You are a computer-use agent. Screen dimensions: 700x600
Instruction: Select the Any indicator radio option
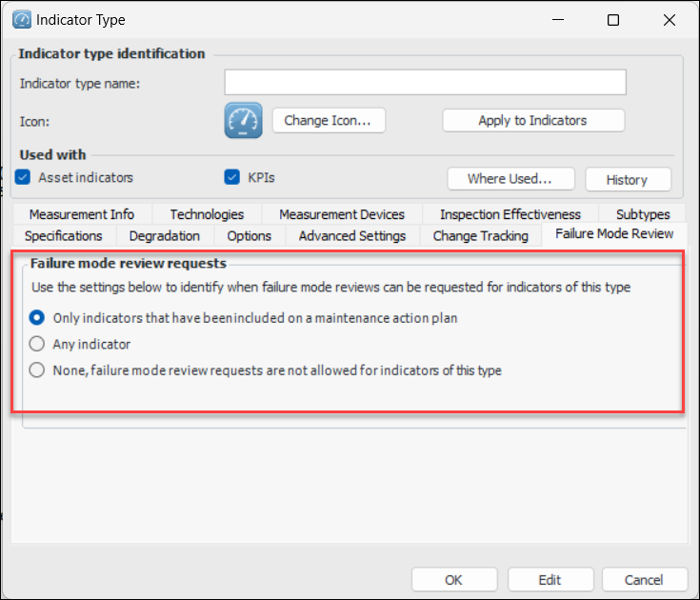[x=38, y=344]
